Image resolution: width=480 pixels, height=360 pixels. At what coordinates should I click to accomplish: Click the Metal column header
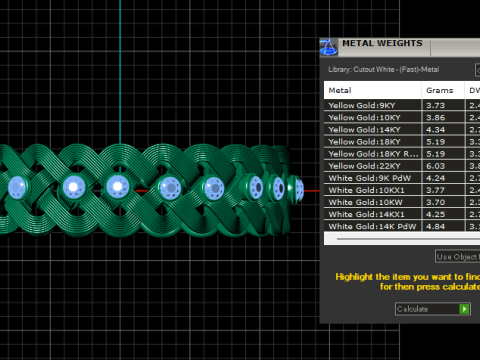372,90
